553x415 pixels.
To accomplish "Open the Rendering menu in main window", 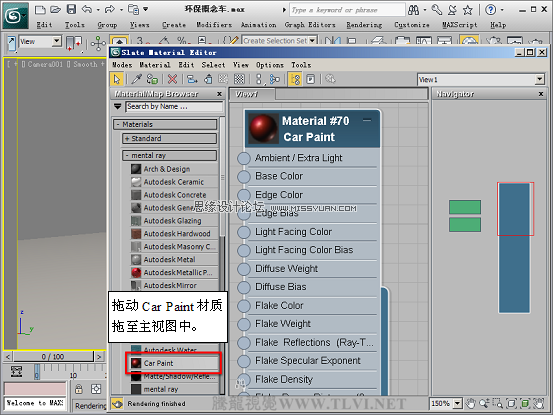I will pos(364,25).
